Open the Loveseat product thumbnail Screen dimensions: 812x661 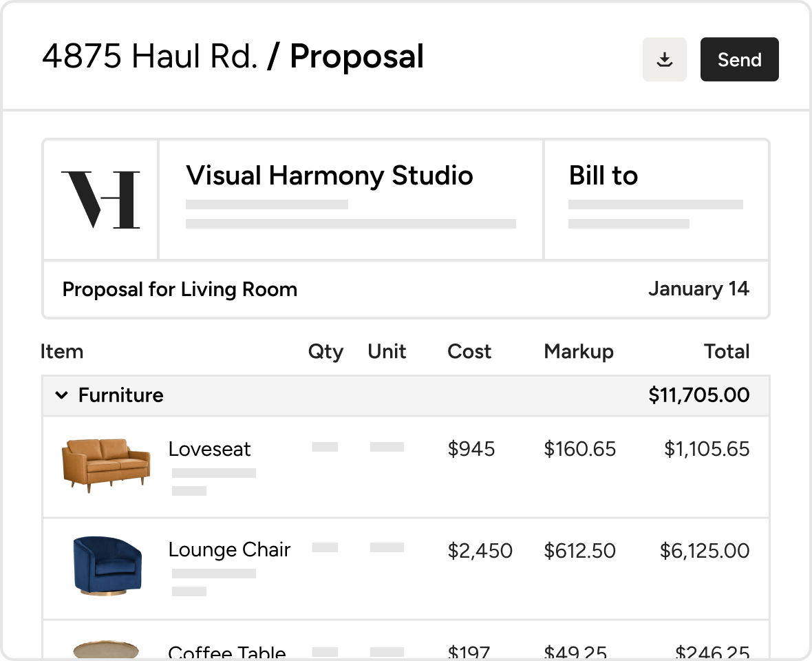[106, 465]
